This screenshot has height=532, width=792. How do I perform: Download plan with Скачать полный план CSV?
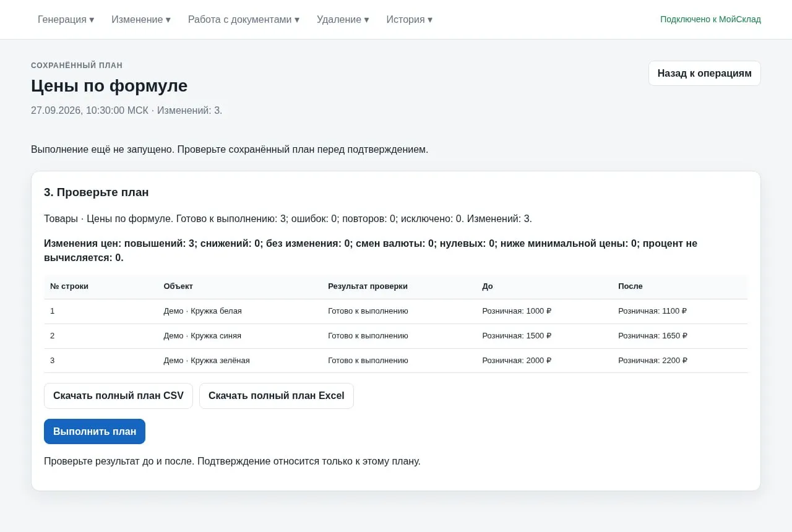pos(118,396)
